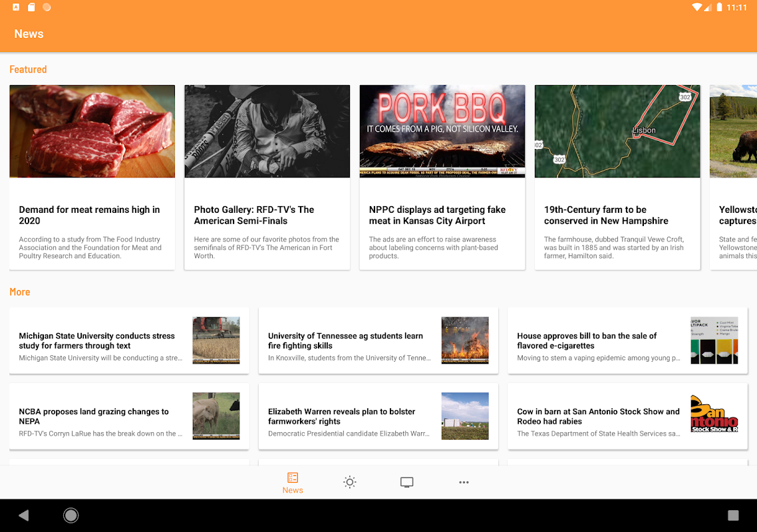Click the More section heading
Screen dimensions: 757x532
(x=20, y=292)
